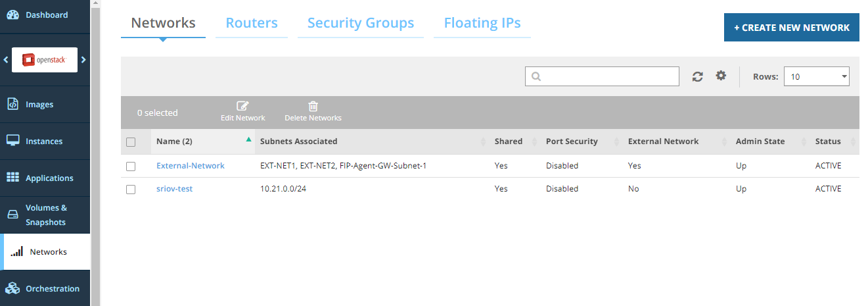Click the Dashboard icon in sidebar

[12, 15]
